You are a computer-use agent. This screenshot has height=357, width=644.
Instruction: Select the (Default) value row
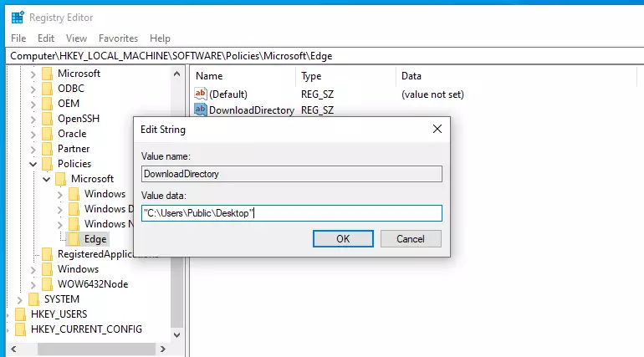click(228, 94)
